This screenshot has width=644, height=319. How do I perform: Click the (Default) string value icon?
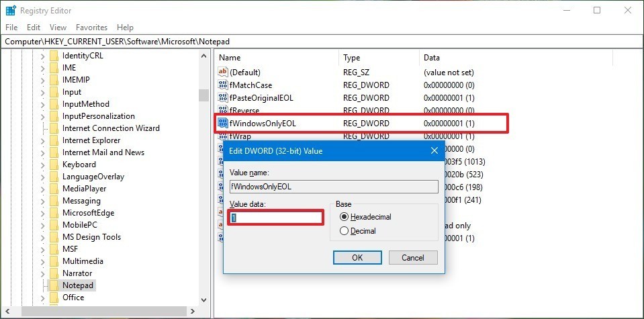[x=222, y=73]
